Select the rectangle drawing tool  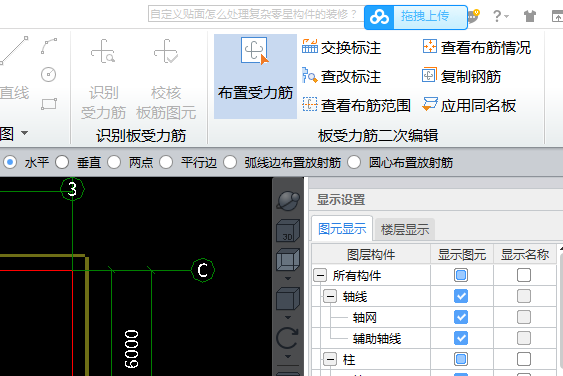(x=49, y=104)
